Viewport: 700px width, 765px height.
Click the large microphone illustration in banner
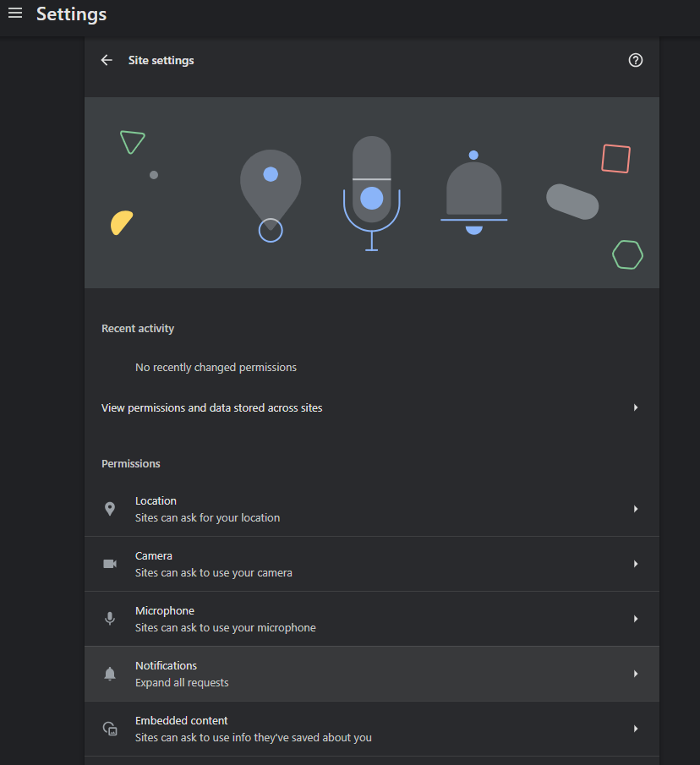pyautogui.click(x=372, y=194)
